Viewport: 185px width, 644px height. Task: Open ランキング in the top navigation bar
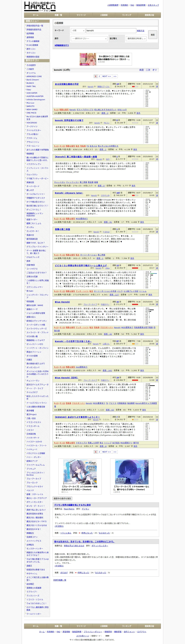point(127,15)
